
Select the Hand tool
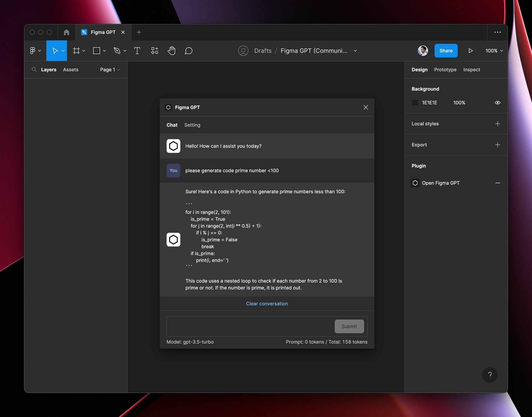pyautogui.click(x=171, y=51)
